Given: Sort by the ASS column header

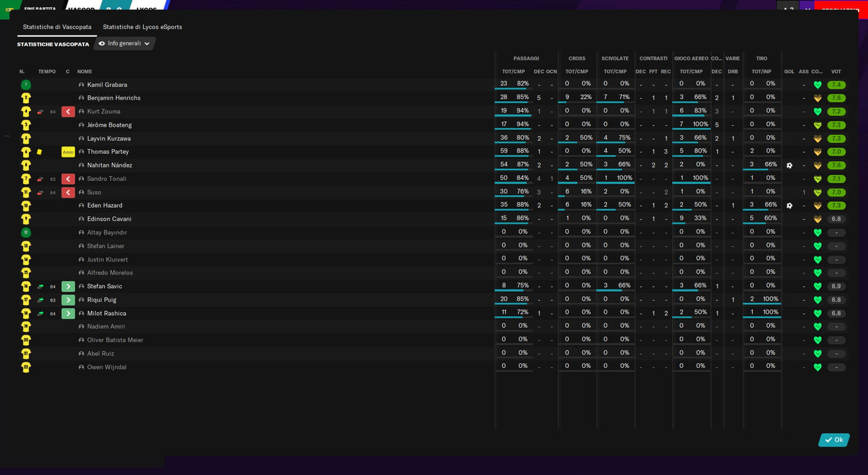Looking at the screenshot, I should click(x=804, y=72).
